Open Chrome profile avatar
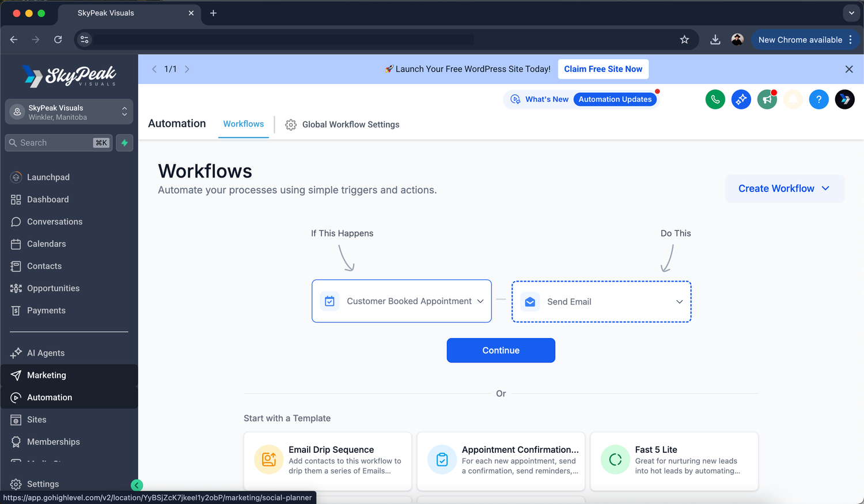 pyautogui.click(x=737, y=40)
